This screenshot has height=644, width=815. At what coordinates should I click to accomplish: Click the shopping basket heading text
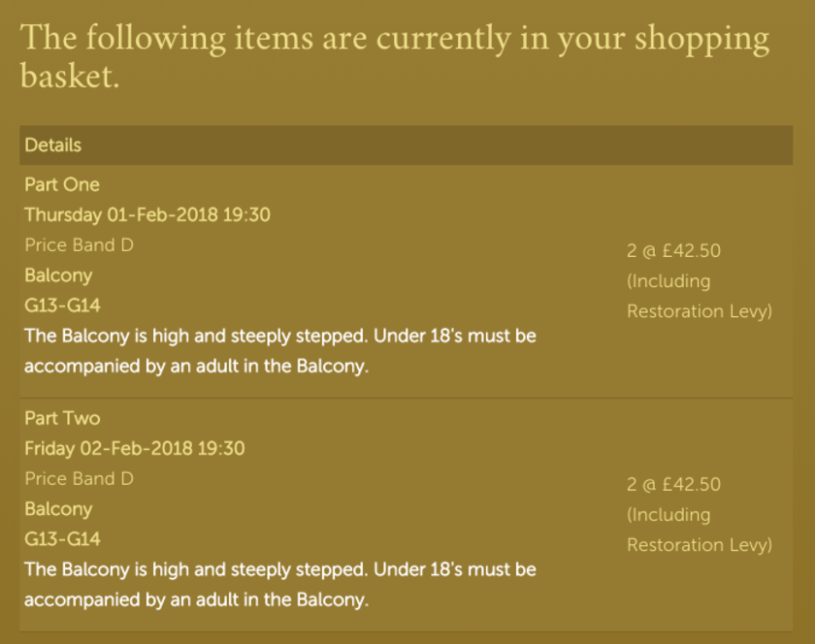tap(395, 56)
